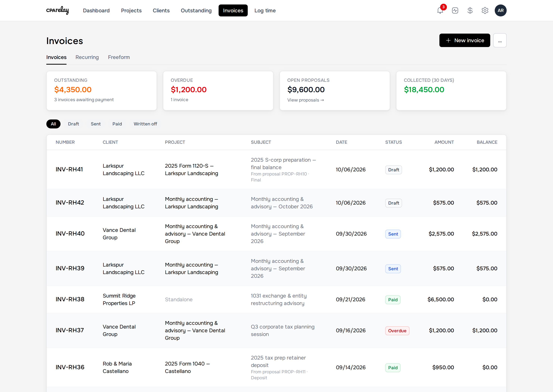The height and width of the screenshot is (392, 553).
Task: Select the All filter pill
Action: click(53, 124)
